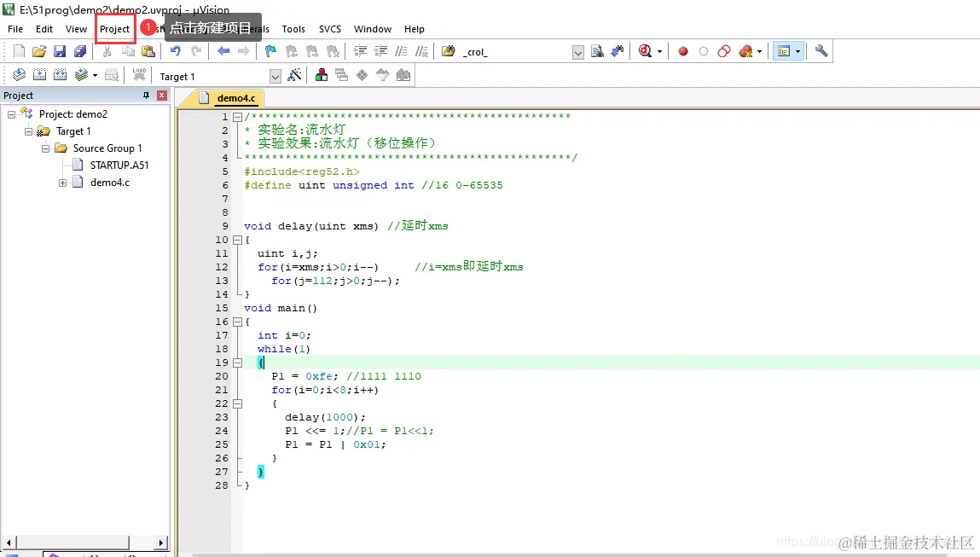Close the Project panel
This screenshot has width=980, height=557.
click(162, 95)
